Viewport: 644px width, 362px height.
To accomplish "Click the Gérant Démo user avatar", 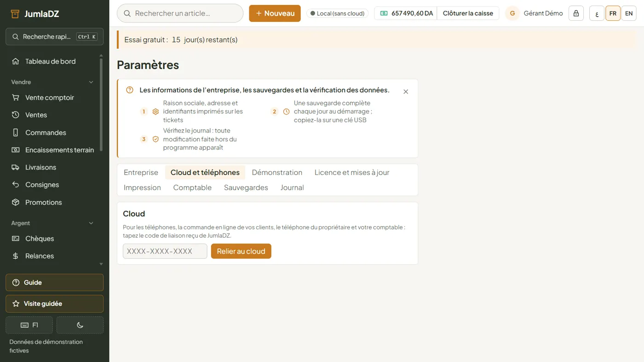I will 512,13.
